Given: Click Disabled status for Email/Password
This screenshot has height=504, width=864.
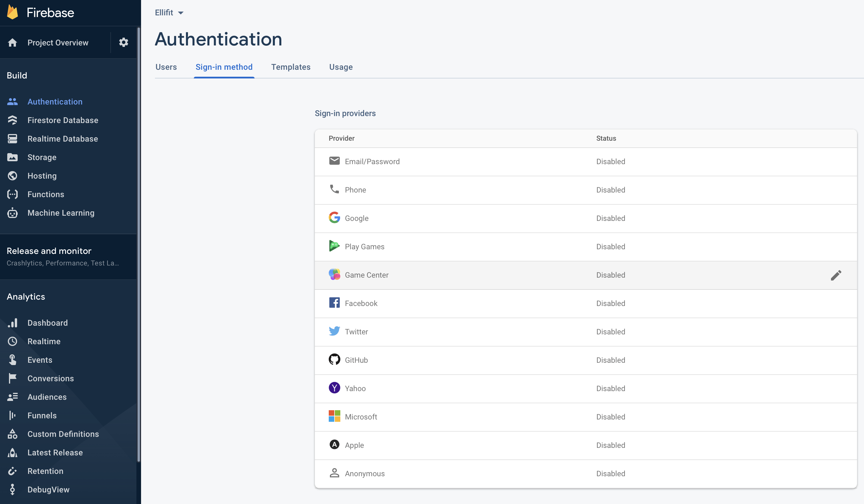Looking at the screenshot, I should point(610,161).
